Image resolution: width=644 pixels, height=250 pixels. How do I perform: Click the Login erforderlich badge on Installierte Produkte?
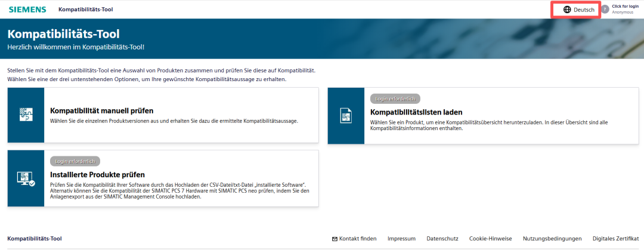(75, 161)
